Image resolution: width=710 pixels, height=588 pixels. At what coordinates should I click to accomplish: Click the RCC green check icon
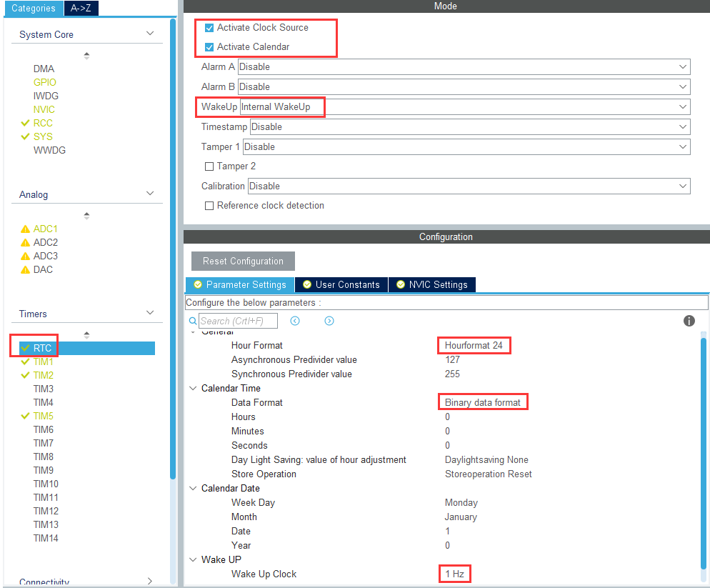tap(26, 123)
